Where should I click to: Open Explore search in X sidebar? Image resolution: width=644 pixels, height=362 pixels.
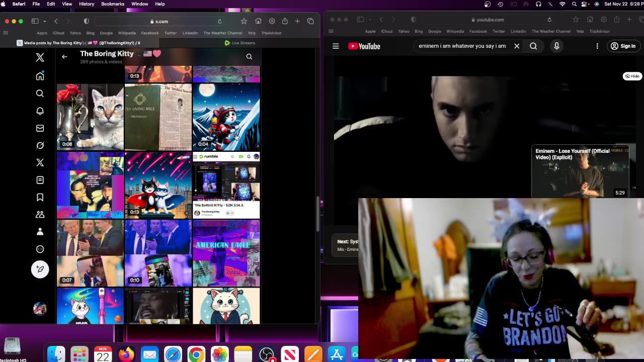click(x=40, y=94)
